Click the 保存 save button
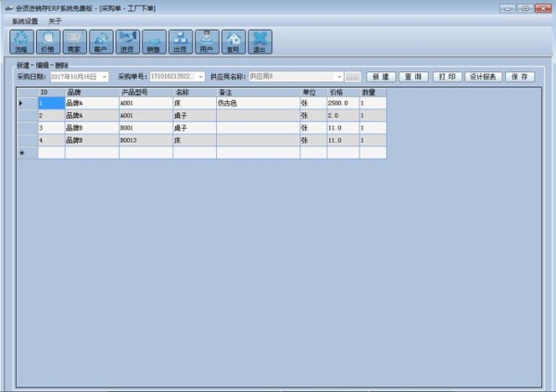This screenshot has width=556, height=392. tap(520, 77)
